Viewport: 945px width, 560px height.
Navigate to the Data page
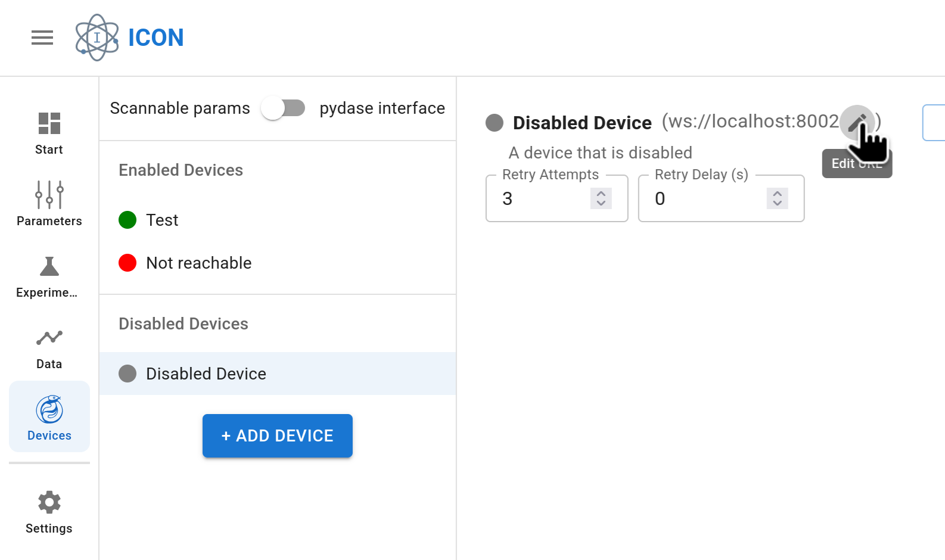click(x=49, y=348)
